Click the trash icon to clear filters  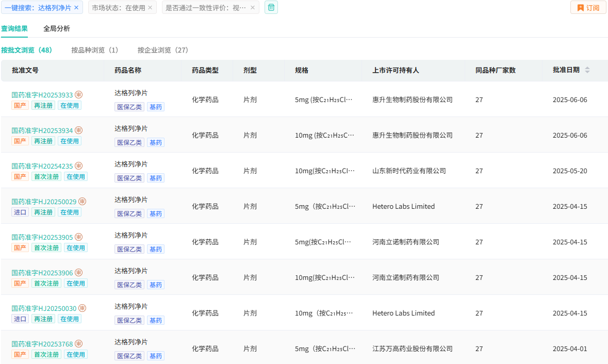271,7
